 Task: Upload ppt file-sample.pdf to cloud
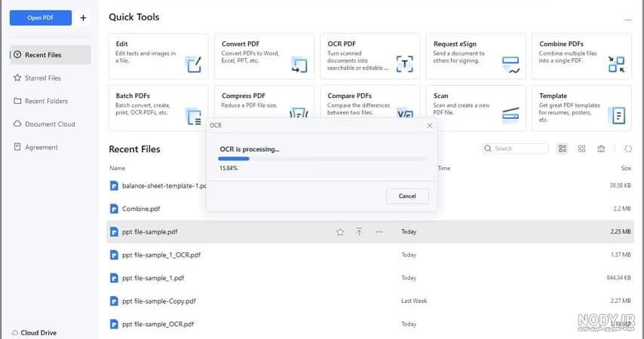(359, 232)
